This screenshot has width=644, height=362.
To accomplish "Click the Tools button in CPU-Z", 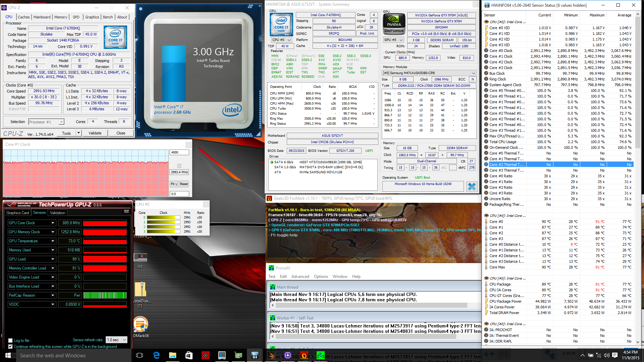I will 66,133.
